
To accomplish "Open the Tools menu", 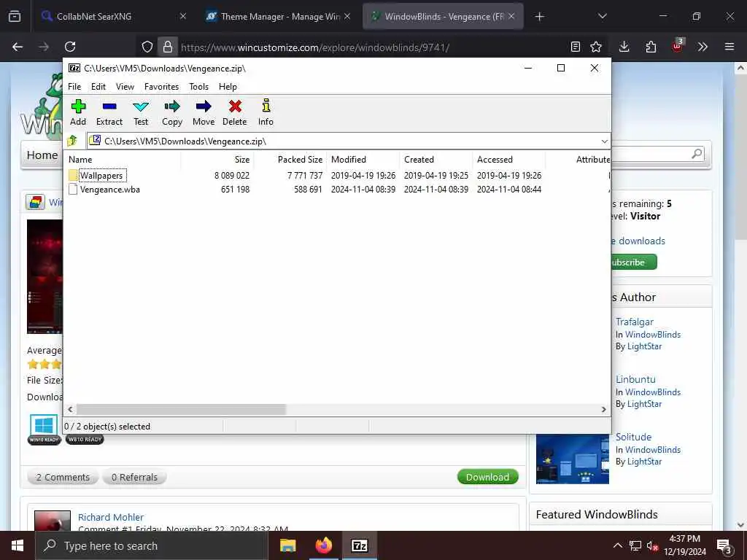I will 198,87.
